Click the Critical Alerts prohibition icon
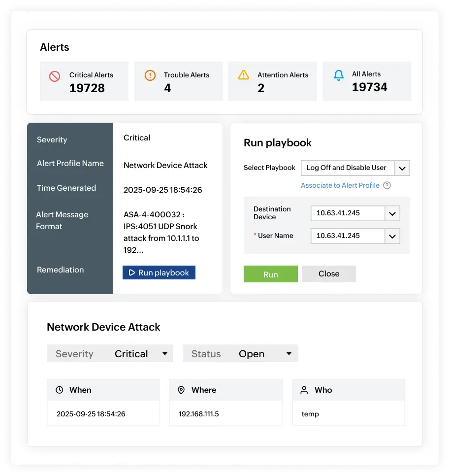This screenshot has width=450, height=476. (x=56, y=75)
